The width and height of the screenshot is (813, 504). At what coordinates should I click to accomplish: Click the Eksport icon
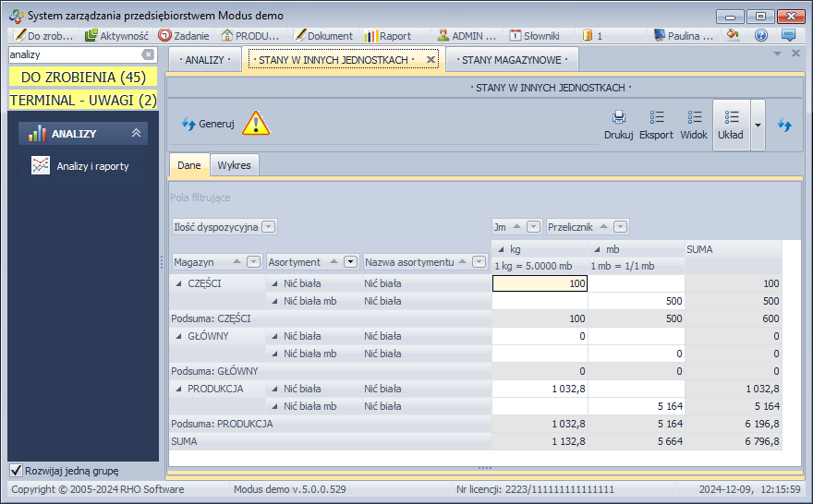tap(657, 118)
